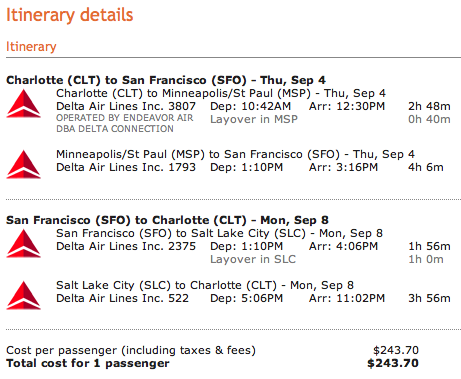Click the Operated by Endeavor Air note

(125, 123)
